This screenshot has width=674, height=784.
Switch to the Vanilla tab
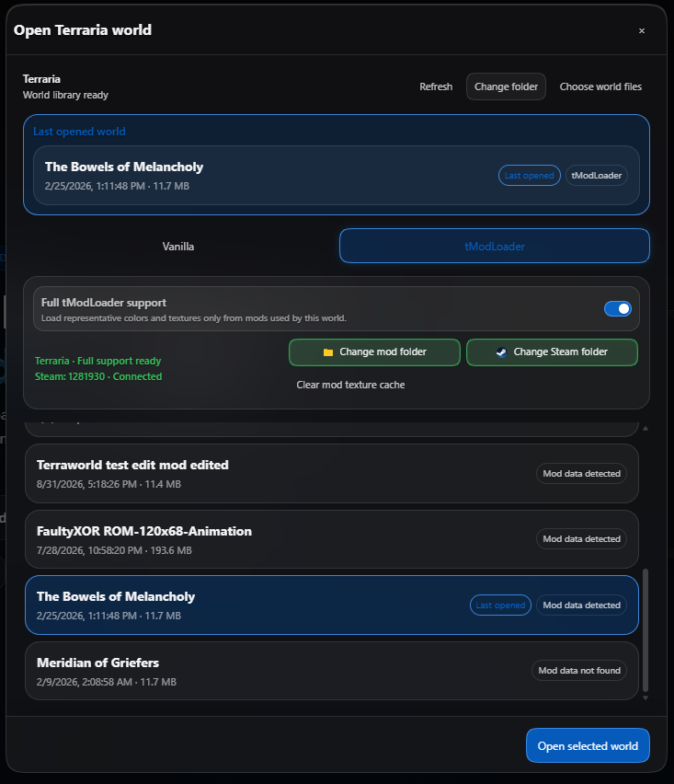(x=177, y=246)
